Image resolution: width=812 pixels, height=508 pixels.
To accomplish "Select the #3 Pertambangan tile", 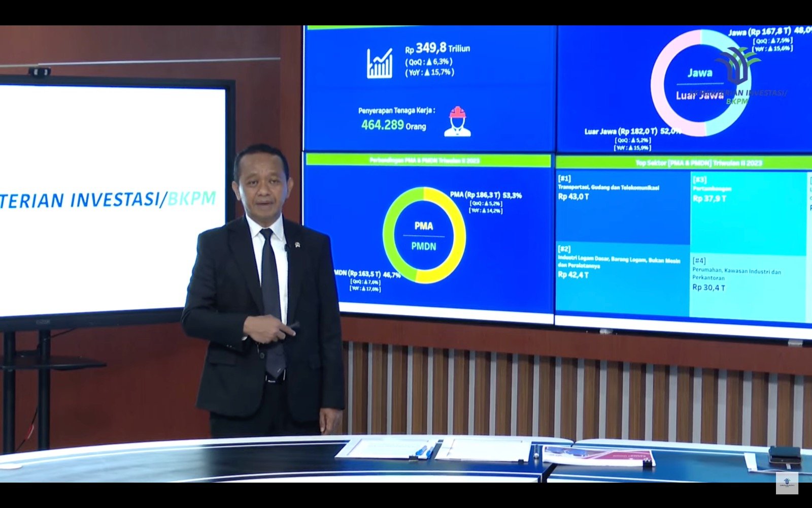I will pos(748,213).
